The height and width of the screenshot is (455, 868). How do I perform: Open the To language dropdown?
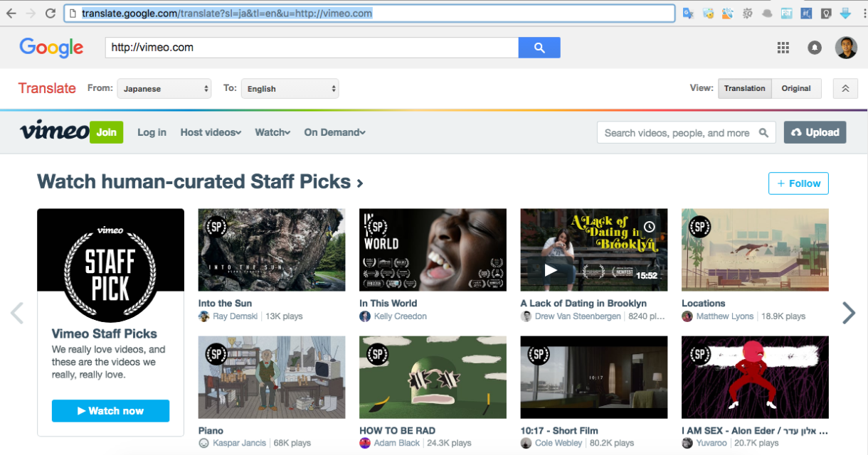point(290,89)
